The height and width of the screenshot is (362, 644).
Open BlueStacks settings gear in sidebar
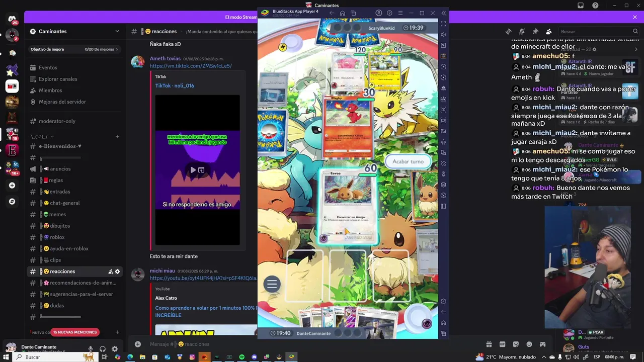click(x=443, y=302)
